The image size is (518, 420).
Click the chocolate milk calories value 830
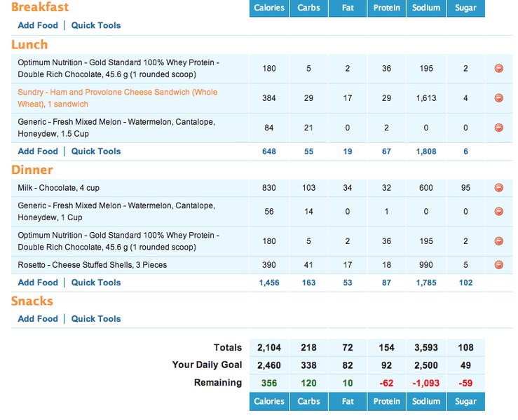click(269, 188)
